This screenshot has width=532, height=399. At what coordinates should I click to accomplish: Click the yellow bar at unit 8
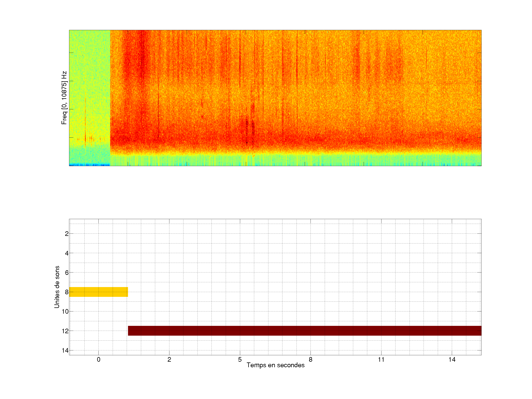point(98,292)
